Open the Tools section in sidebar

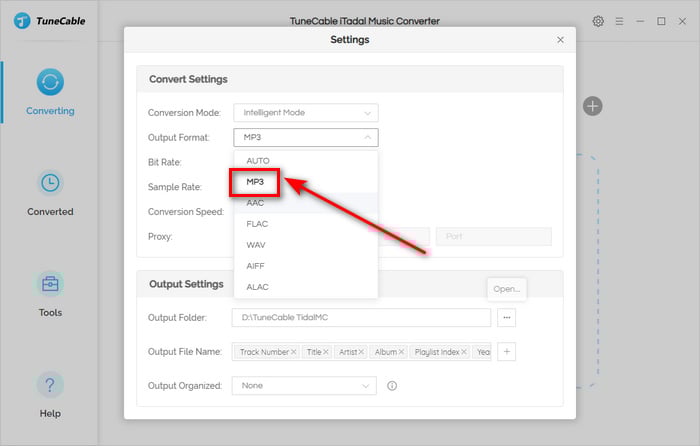[50, 294]
